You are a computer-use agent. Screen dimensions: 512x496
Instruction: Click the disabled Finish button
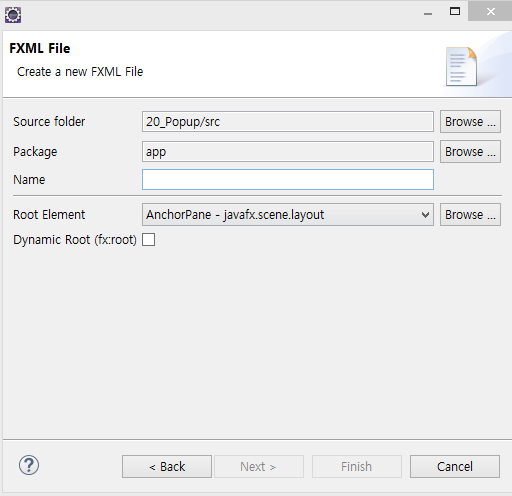click(357, 467)
